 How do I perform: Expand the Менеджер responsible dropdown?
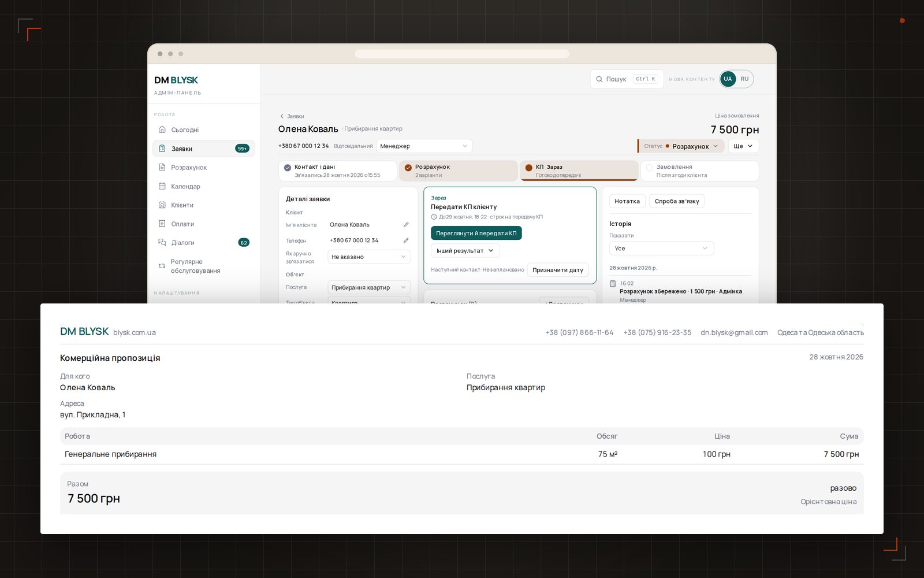click(424, 146)
